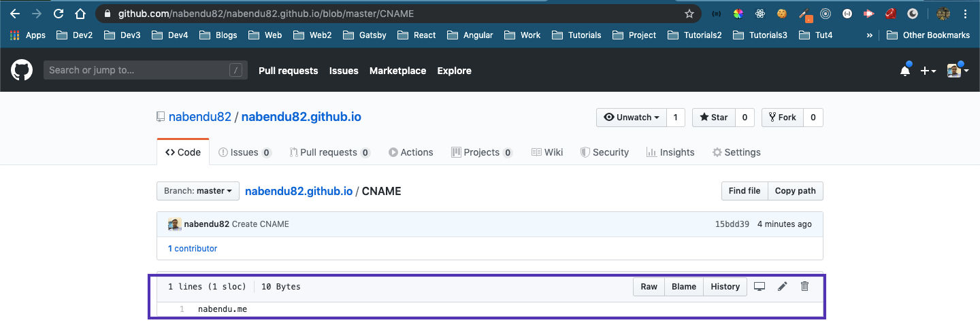The image size is (980, 333).
Task: Switch to the Settings tab
Action: pyautogui.click(x=736, y=152)
